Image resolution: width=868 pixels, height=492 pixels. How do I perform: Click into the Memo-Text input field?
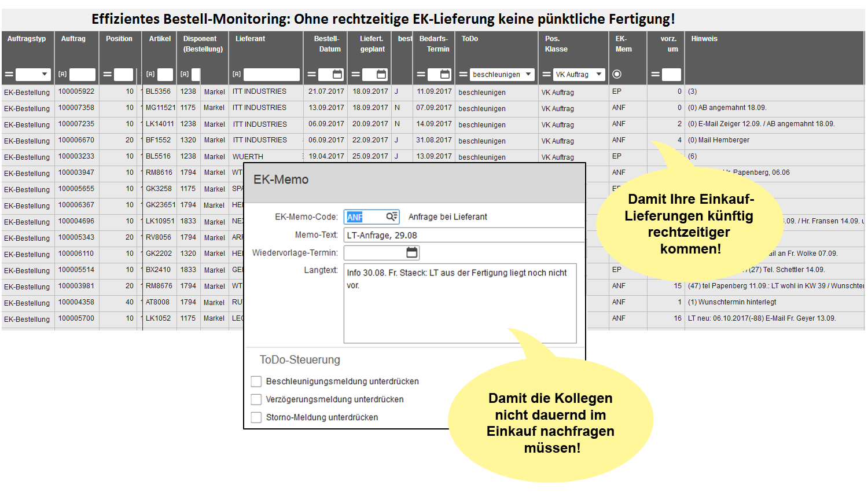(463, 235)
